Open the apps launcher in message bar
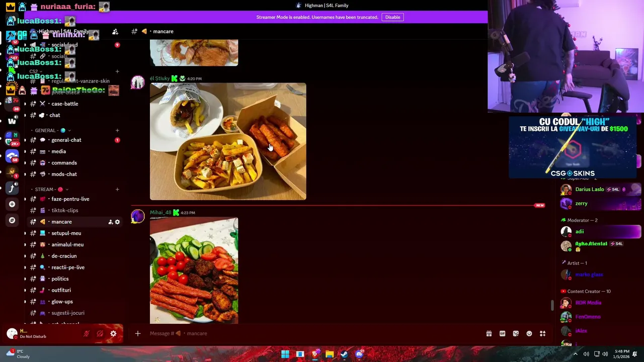This screenshot has width=644, height=362. 543,333
